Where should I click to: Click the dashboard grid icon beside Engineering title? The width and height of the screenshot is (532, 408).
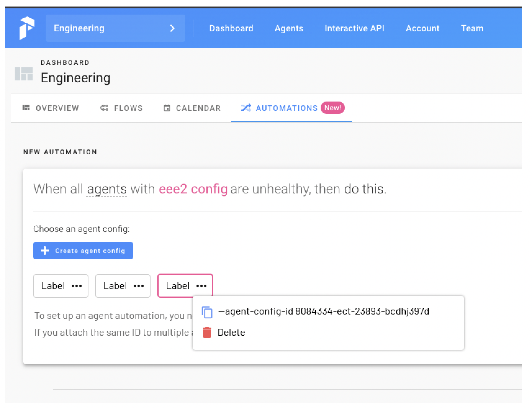point(24,74)
